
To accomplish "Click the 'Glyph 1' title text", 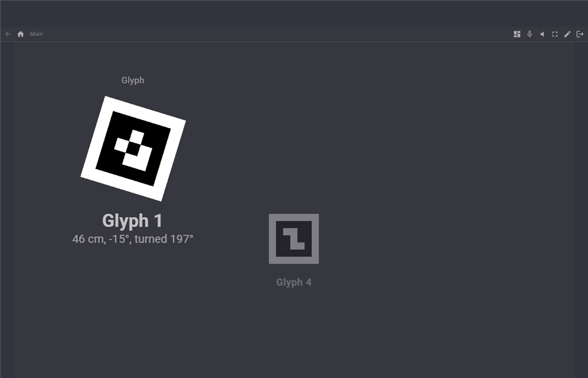I will [133, 221].
